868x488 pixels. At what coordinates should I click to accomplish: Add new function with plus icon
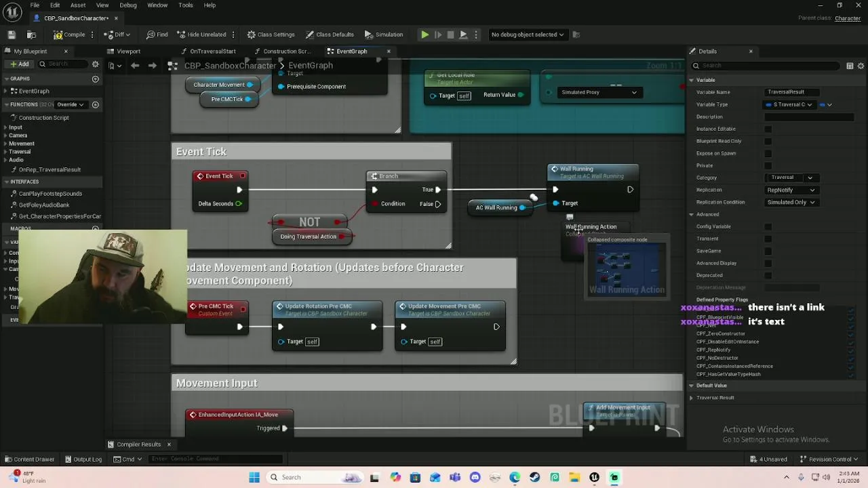click(96, 104)
